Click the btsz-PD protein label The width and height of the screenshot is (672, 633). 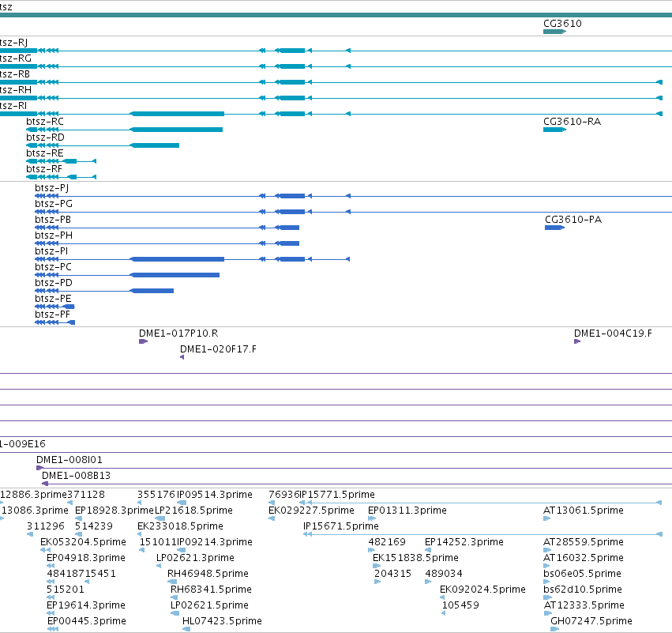(54, 283)
